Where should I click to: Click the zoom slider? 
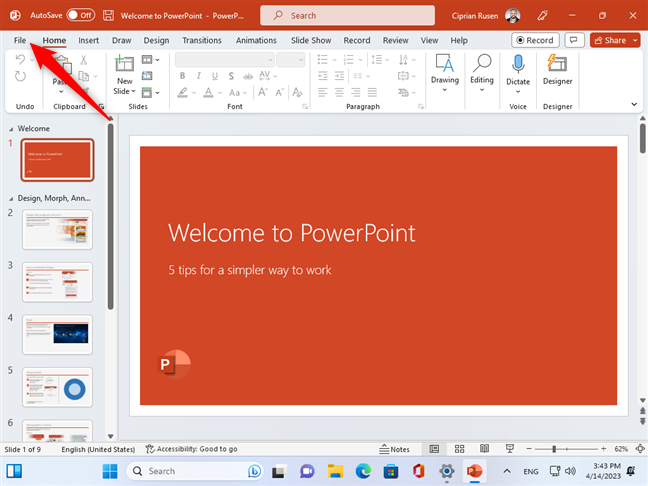click(566, 449)
